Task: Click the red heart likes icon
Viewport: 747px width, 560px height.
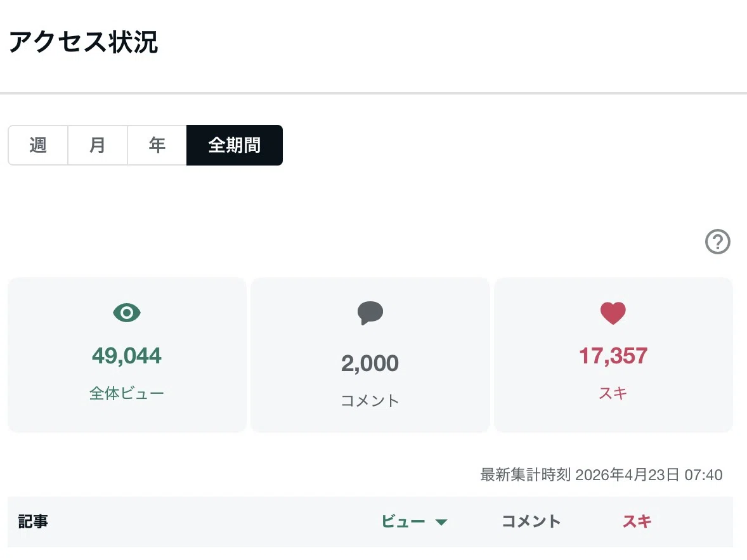Action: click(x=613, y=313)
